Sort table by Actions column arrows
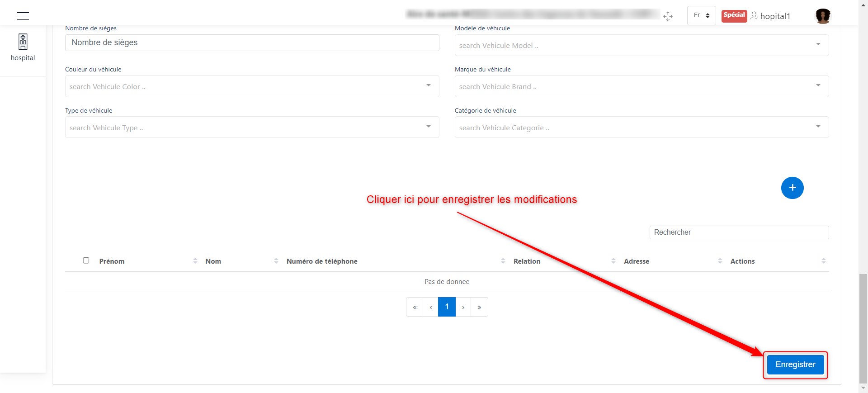Screen dimensions: 868x393 click(x=824, y=261)
